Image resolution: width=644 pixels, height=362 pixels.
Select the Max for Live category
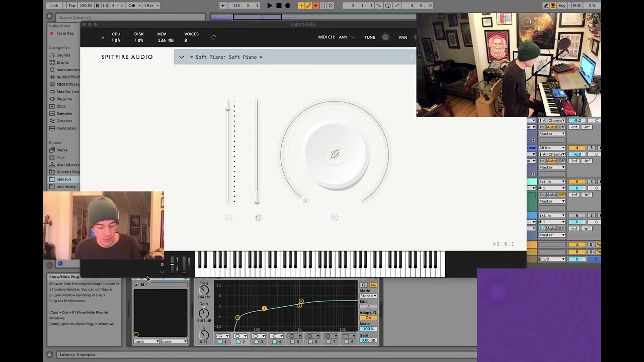(x=68, y=92)
